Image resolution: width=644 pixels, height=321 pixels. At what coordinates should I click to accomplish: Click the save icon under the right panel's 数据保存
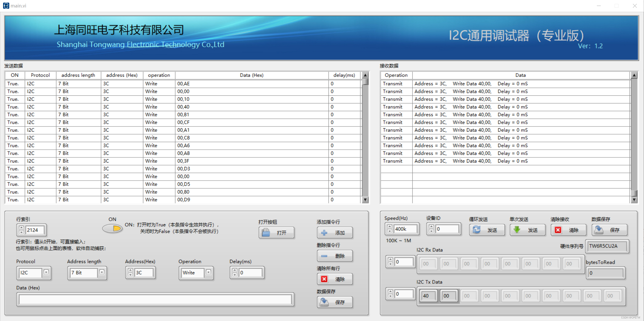[599, 230]
